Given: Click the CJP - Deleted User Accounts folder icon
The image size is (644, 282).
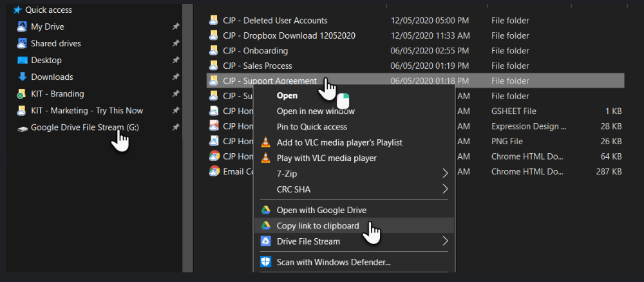Looking at the screenshot, I should point(213,20).
